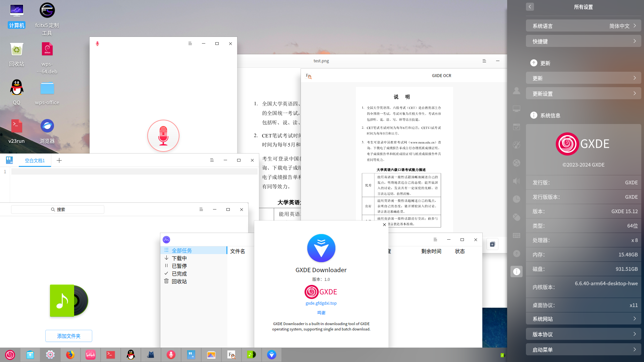
Task: Close the GXDE Downloader about dialog
Action: (x=384, y=225)
